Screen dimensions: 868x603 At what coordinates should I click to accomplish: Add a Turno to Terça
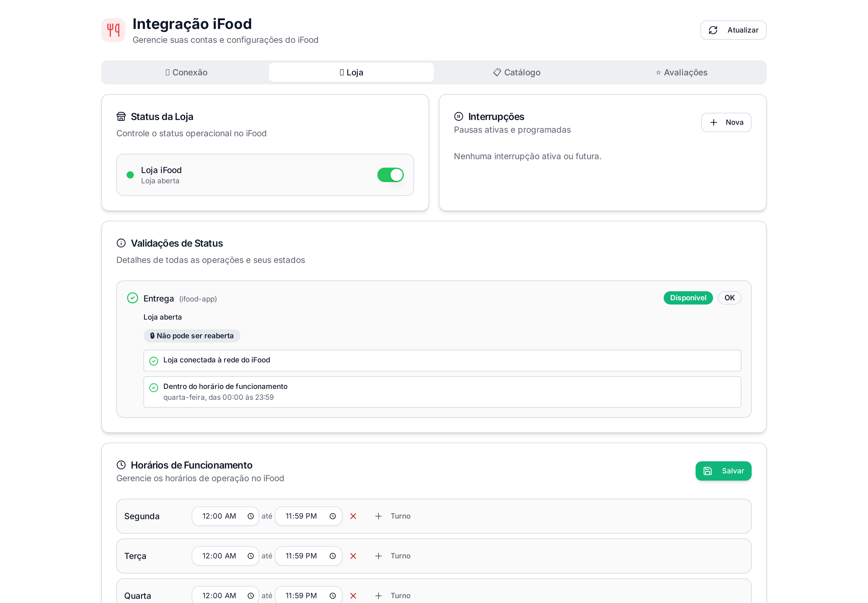pyautogui.click(x=392, y=556)
